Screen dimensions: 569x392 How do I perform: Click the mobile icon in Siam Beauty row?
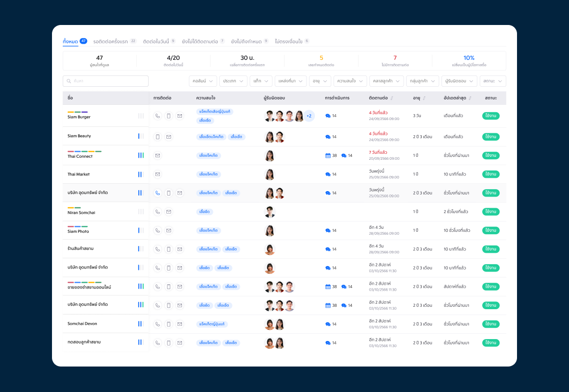pyautogui.click(x=157, y=137)
